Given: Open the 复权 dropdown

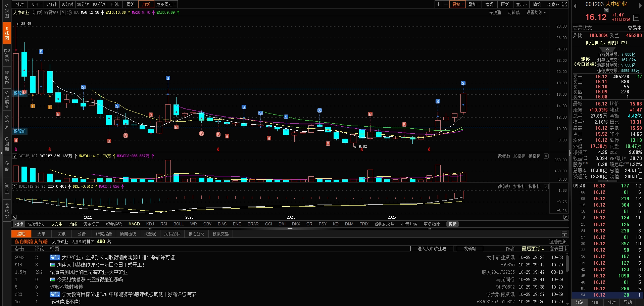Looking at the screenshot, I should [x=458, y=4].
